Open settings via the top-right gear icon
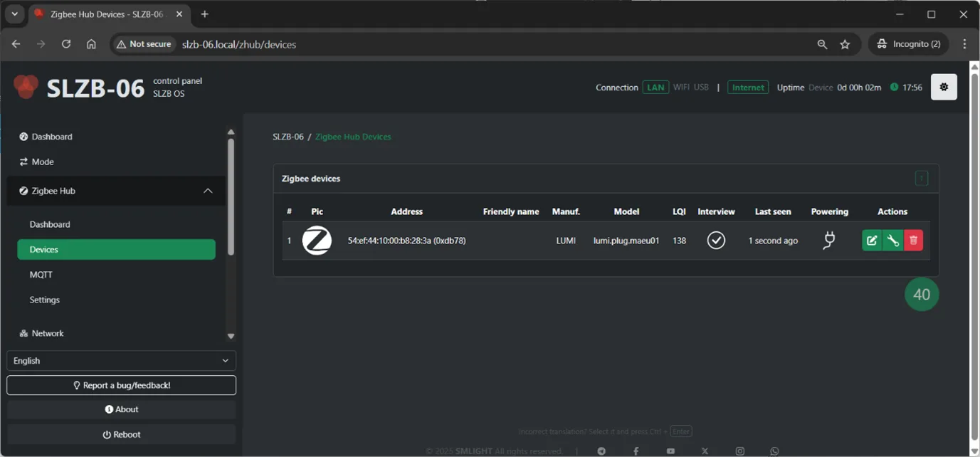 click(944, 87)
